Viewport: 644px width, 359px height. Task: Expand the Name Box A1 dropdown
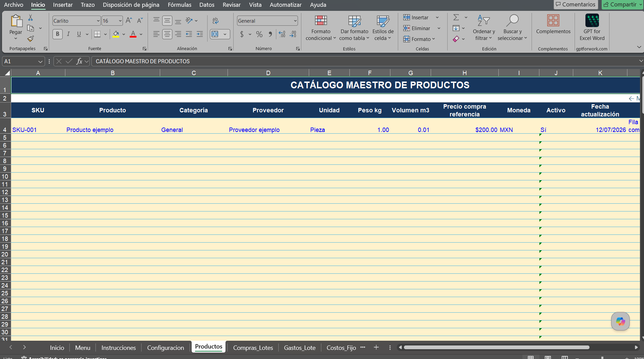(40, 62)
